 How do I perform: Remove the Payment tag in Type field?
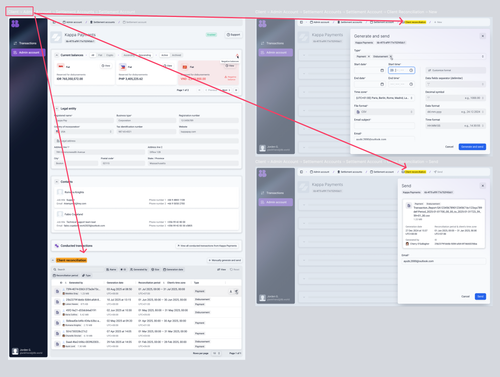coord(369,57)
